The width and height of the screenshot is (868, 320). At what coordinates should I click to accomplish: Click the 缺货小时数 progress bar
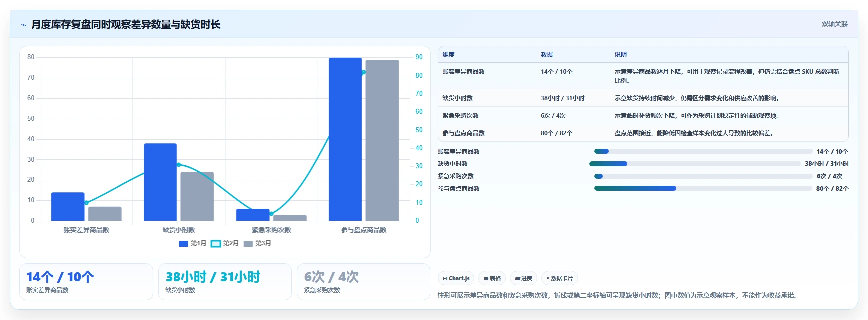click(694, 164)
